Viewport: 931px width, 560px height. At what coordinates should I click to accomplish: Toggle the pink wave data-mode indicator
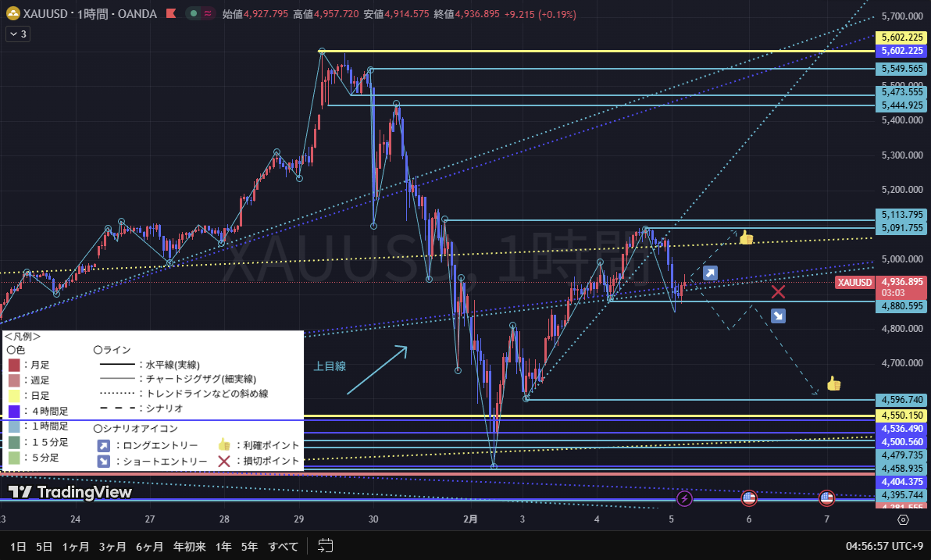(x=208, y=14)
